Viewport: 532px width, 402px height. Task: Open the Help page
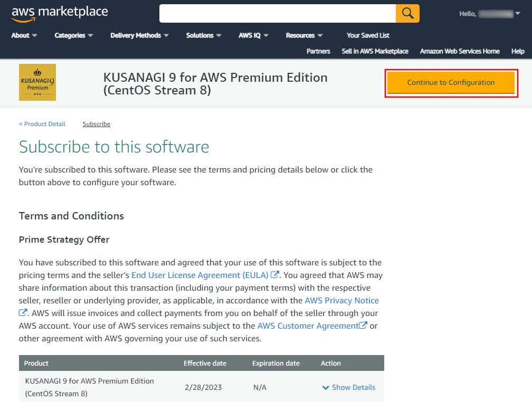518,51
